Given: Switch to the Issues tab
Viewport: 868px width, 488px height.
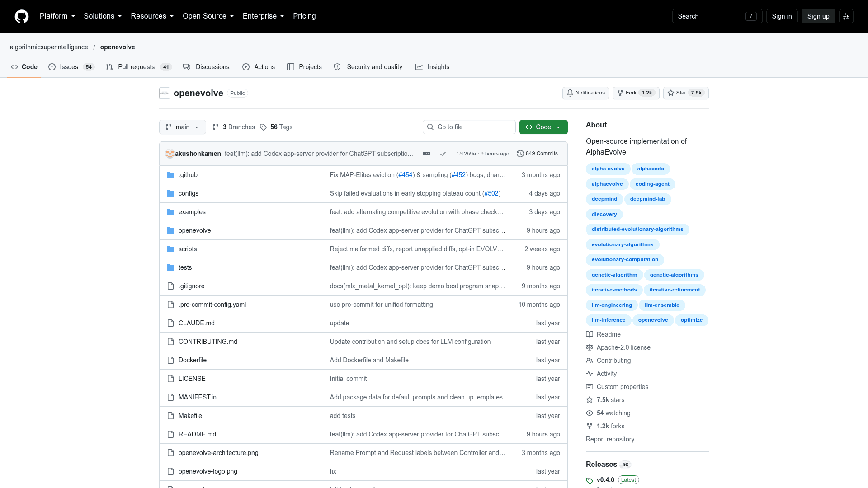Looking at the screenshot, I should [x=71, y=67].
